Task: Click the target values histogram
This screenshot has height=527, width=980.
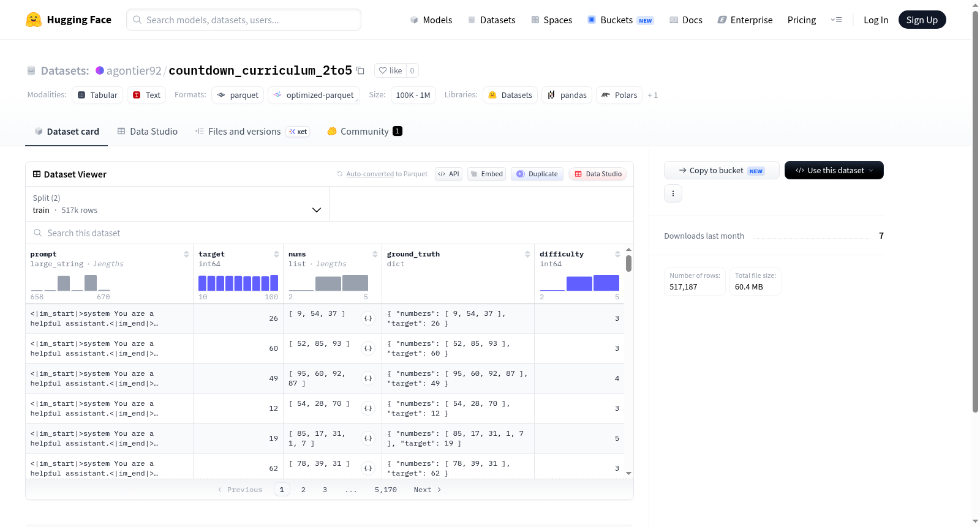Action: (238, 282)
